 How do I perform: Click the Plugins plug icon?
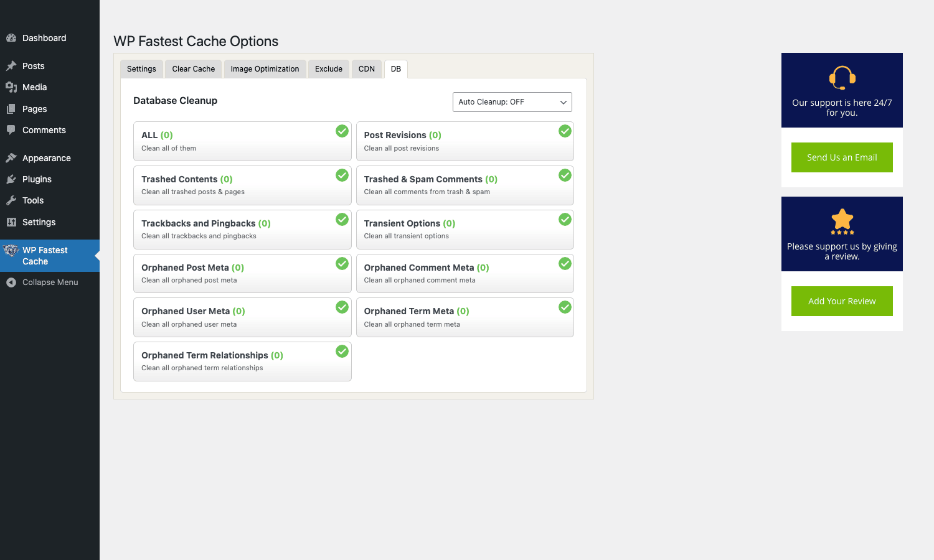point(11,179)
